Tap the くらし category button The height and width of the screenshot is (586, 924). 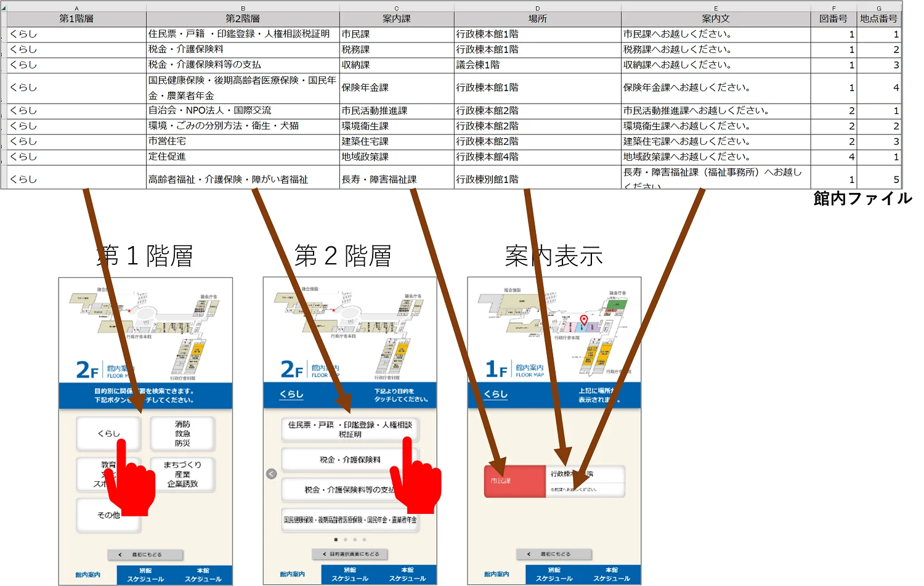point(108,433)
